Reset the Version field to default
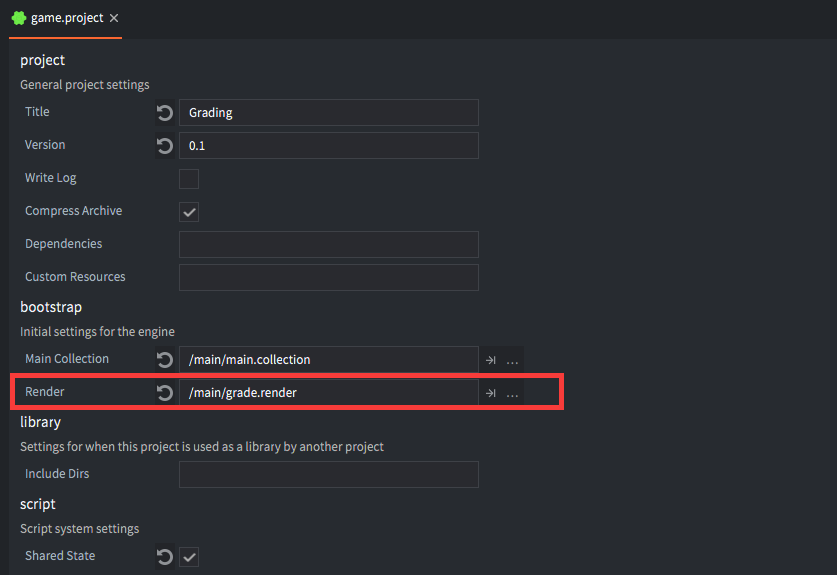The height and width of the screenshot is (575, 837). pos(165,146)
